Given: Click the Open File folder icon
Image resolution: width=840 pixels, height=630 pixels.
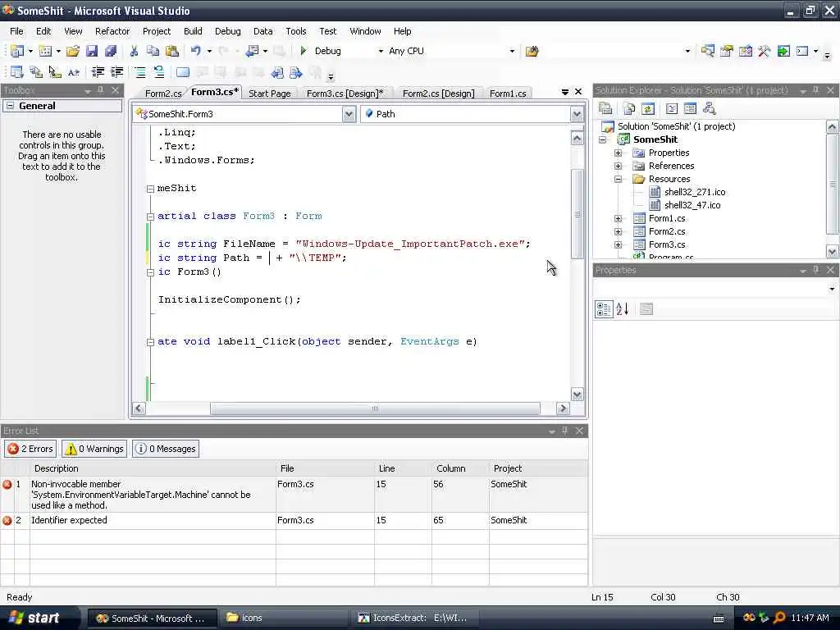Looking at the screenshot, I should coord(73,51).
